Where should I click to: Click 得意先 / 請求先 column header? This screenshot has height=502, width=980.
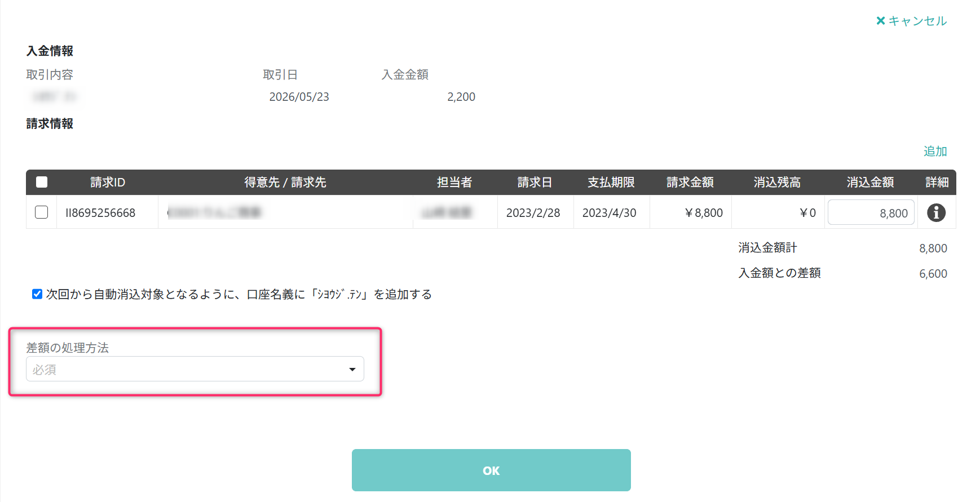[285, 182]
